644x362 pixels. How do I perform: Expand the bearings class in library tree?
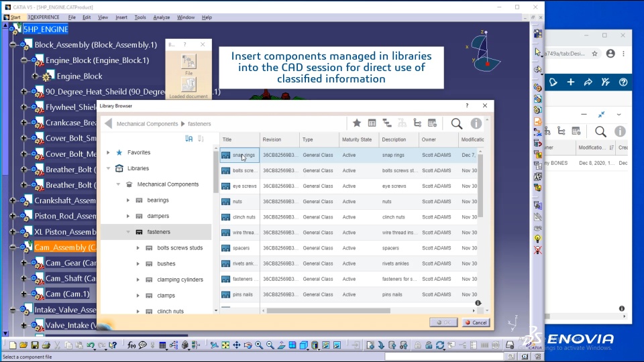(x=127, y=200)
